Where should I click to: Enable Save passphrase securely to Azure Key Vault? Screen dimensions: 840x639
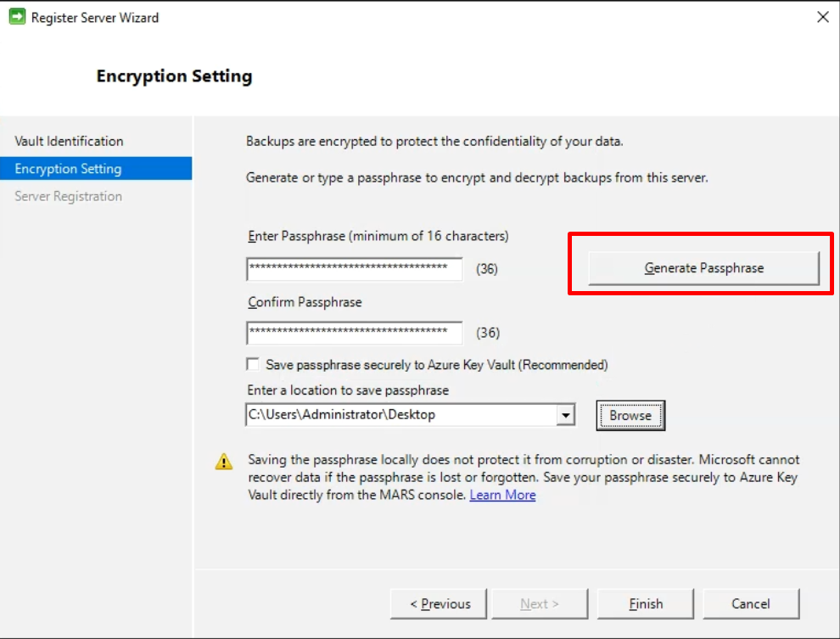(253, 364)
